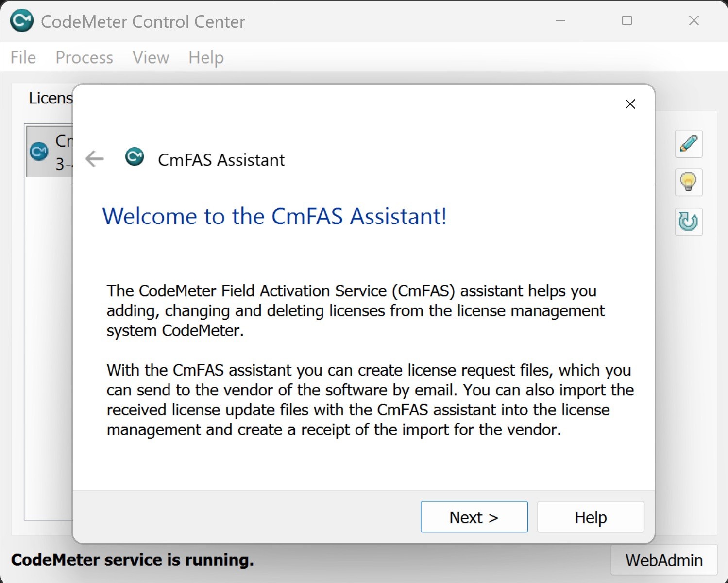Open the Help menu in menu bar

(206, 57)
